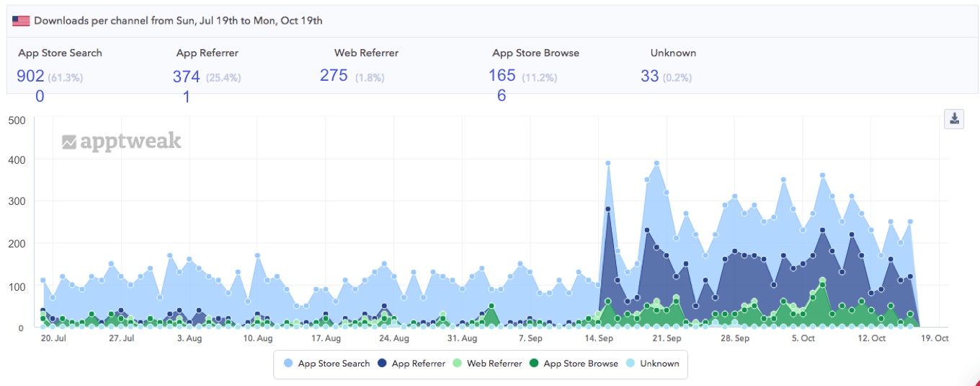Click the Unknown channel heading
This screenshot has height=386, width=980.
pyautogui.click(x=673, y=53)
